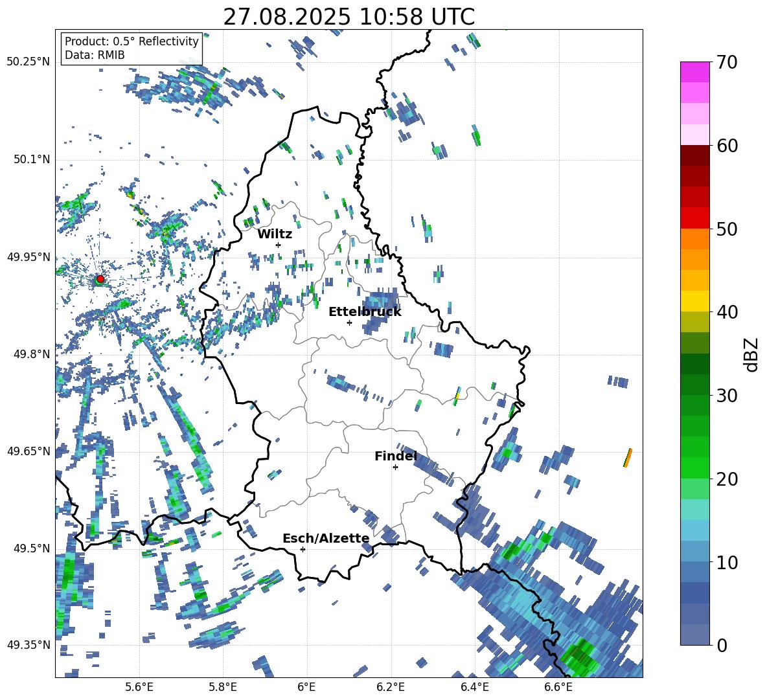Click the 40 tick label on colorbar
The image size is (767, 700).
(x=727, y=312)
